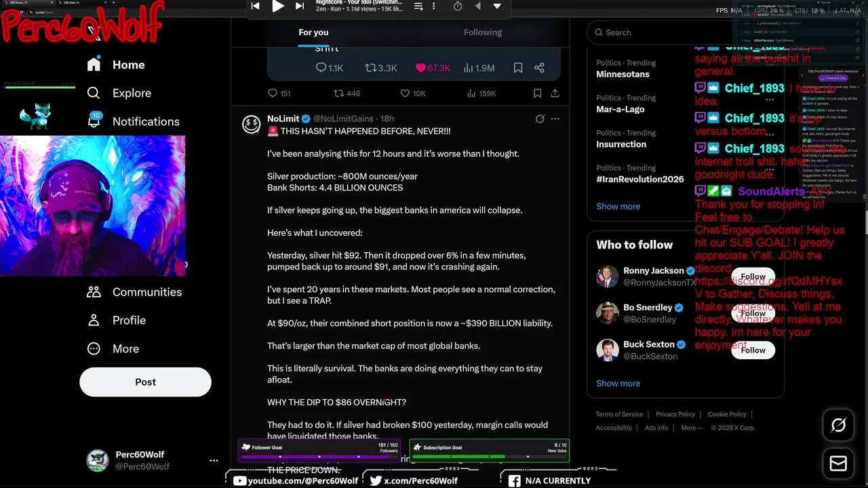Share the post with 159K views
Screen dimensions: 868x488
(555, 94)
